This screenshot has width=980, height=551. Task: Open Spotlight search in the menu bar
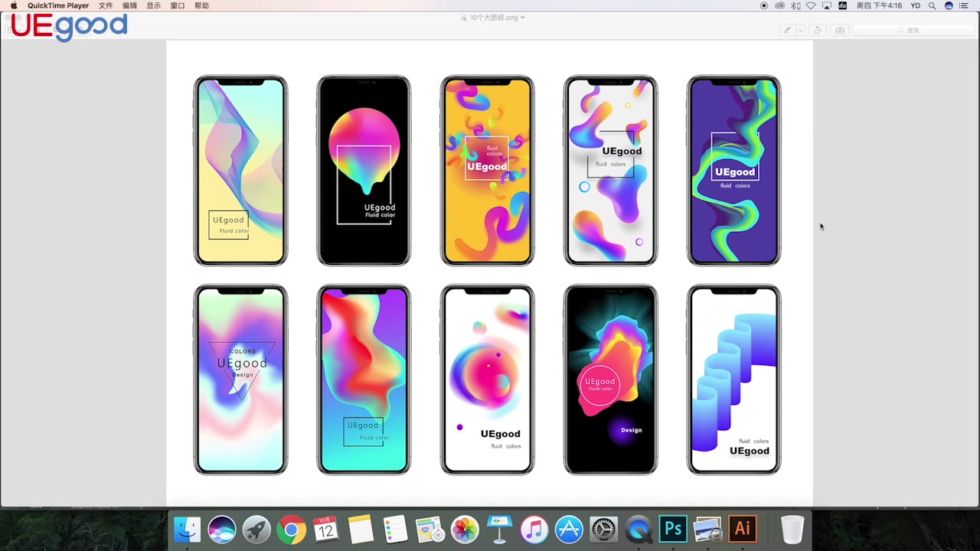(x=932, y=6)
